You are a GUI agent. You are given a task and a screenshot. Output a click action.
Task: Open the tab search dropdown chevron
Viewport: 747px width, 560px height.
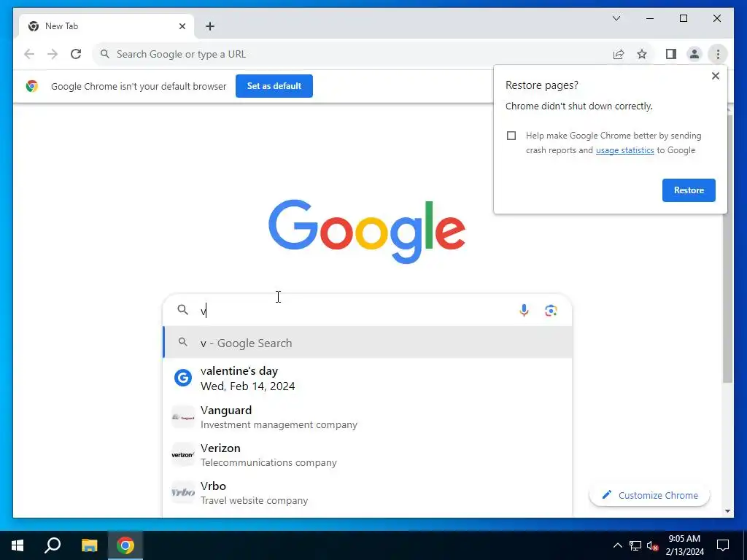point(616,18)
